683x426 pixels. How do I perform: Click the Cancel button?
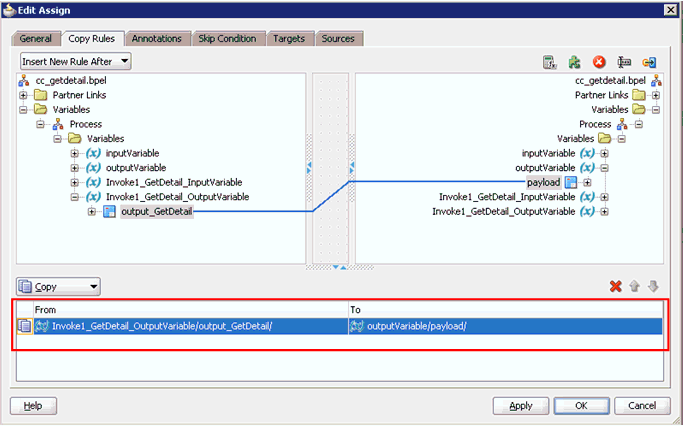642,406
